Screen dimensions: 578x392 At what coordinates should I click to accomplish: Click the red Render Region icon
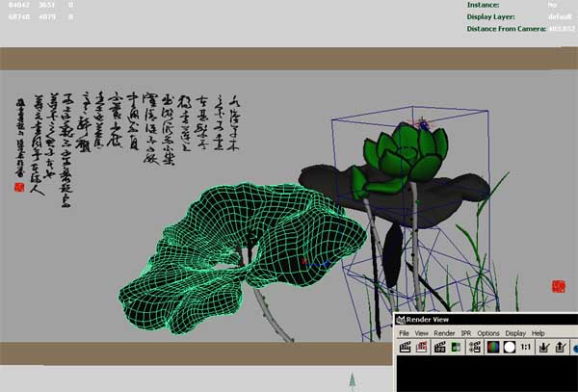pos(421,347)
